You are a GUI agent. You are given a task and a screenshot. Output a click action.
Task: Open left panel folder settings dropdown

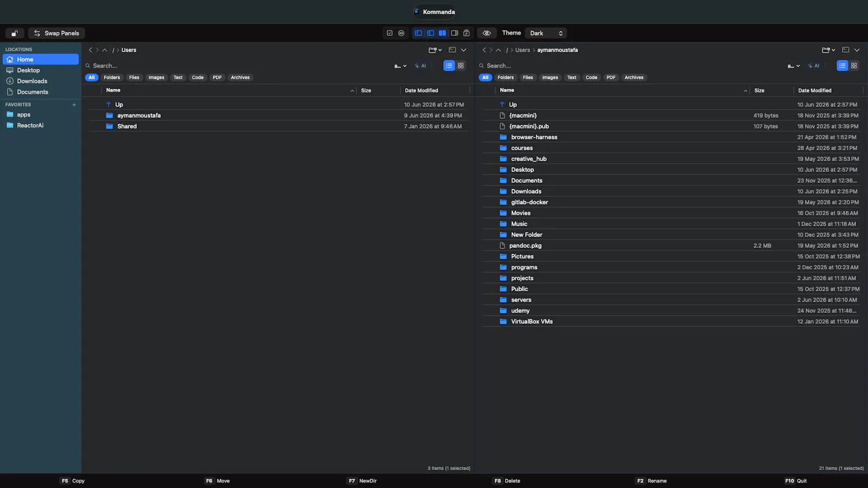435,50
